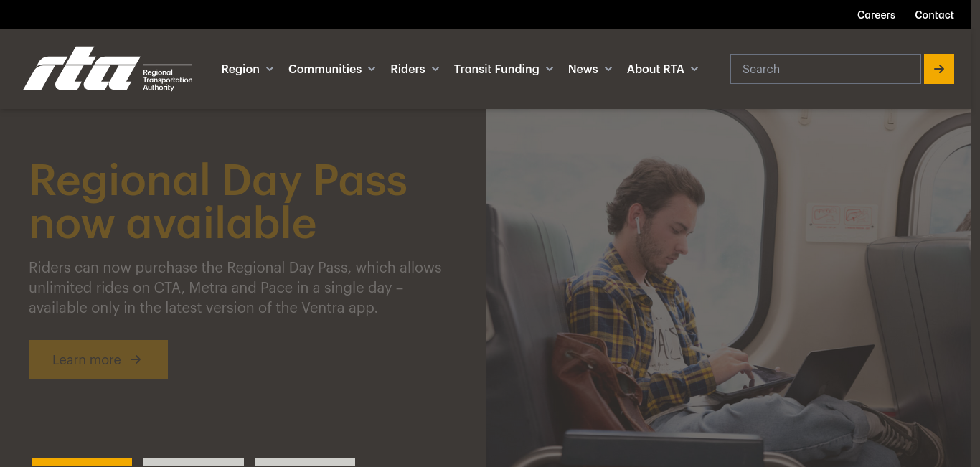Viewport: 980px width, 467px height.
Task: Focus the Search input field
Action: click(x=825, y=69)
